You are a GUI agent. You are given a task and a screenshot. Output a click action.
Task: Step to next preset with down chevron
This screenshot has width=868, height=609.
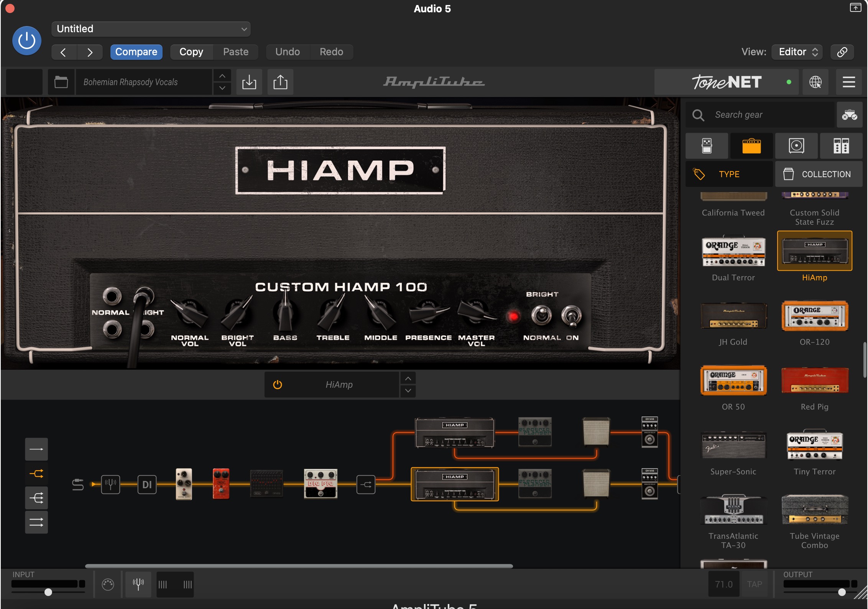point(222,88)
